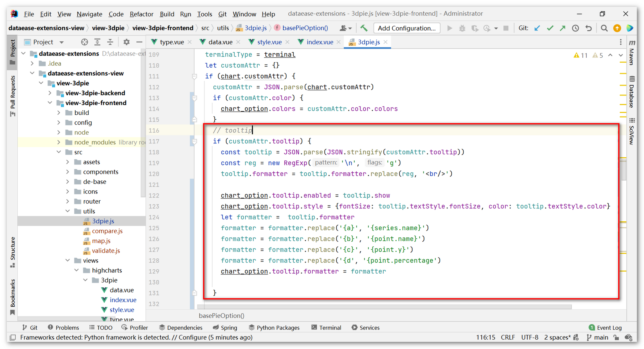Open Project panel settings gear
Screen dimensions: 644x349
point(126,42)
